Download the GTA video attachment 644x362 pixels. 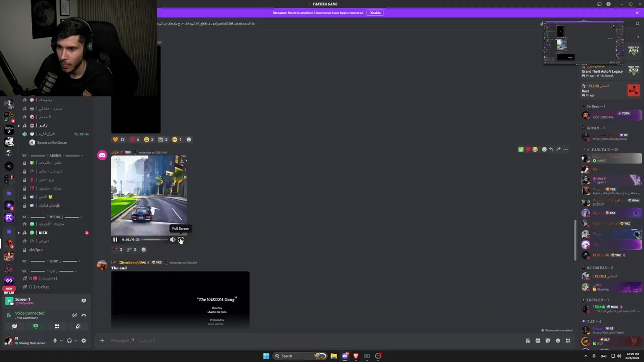point(182,160)
